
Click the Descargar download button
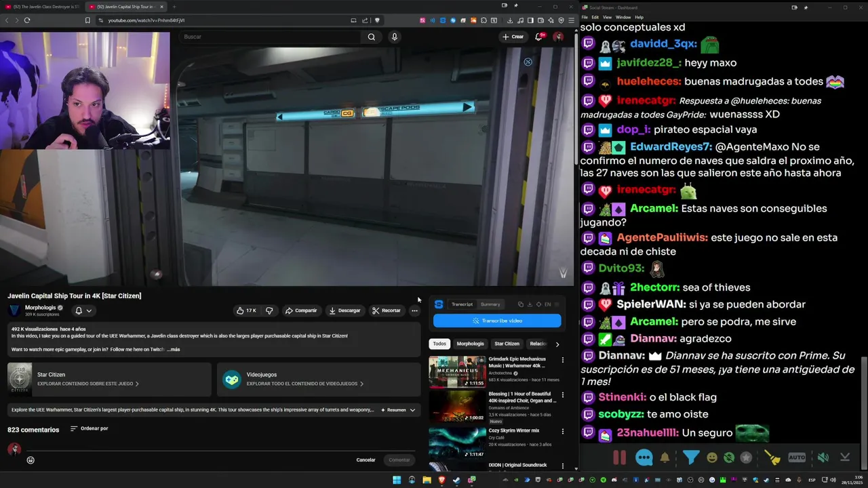tap(344, 310)
